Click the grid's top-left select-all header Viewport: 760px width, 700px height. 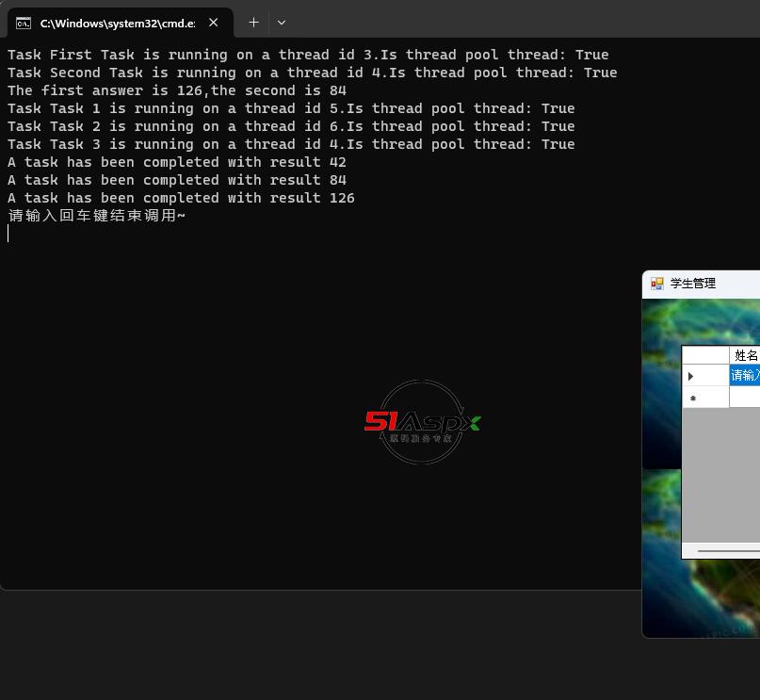point(705,355)
